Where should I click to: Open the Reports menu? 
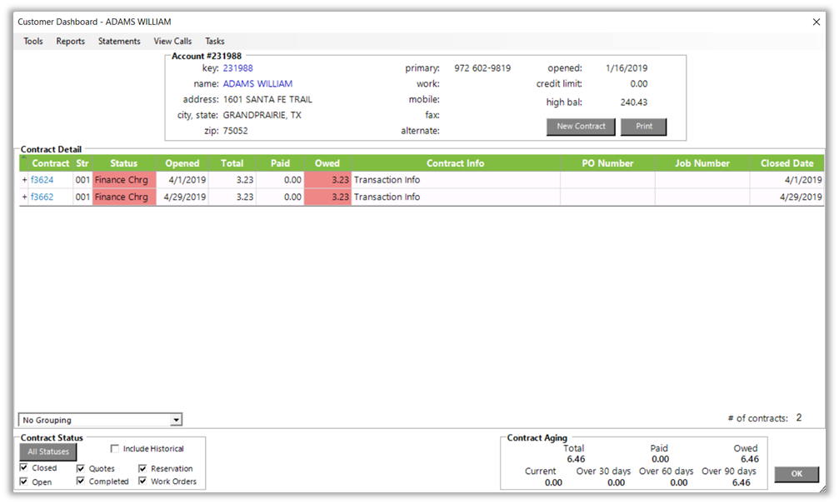pos(71,42)
